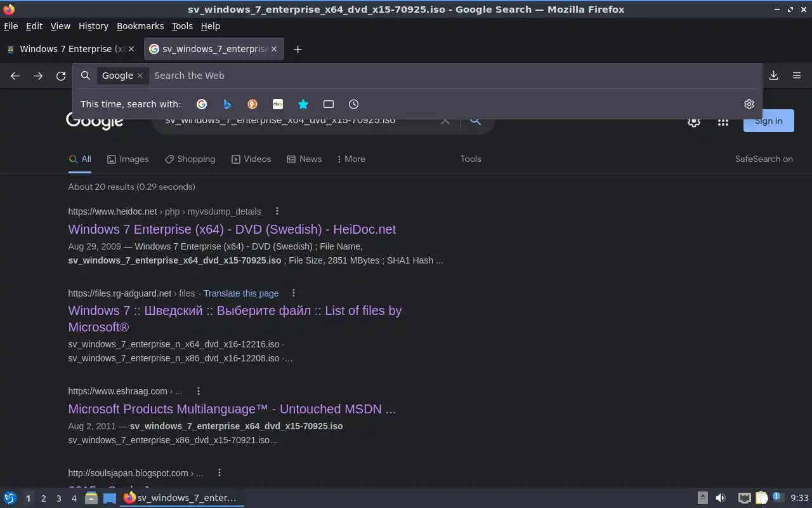Viewport: 812px width, 508px height.
Task: Search with Google one-off engine icon
Action: [x=202, y=104]
